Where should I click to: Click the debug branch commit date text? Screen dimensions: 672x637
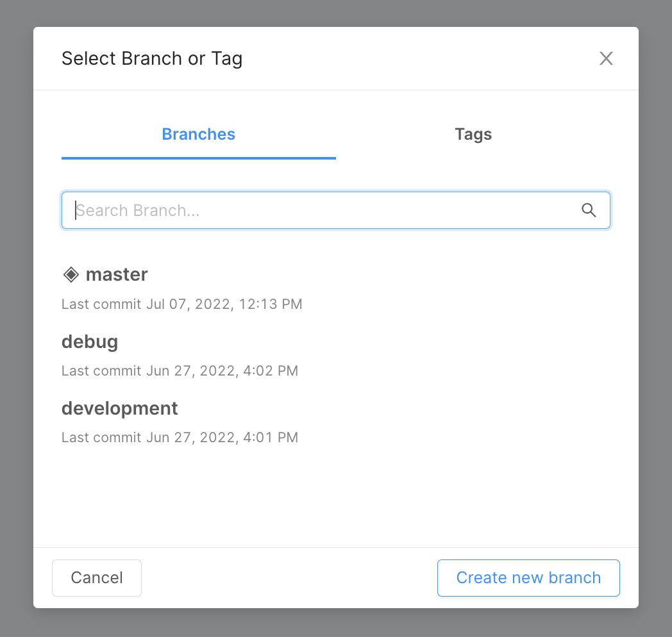[x=180, y=370]
